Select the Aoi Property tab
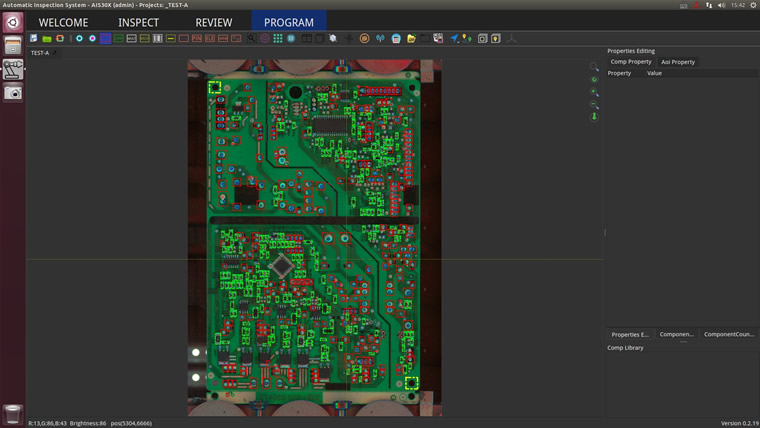This screenshot has width=760, height=428. click(678, 62)
